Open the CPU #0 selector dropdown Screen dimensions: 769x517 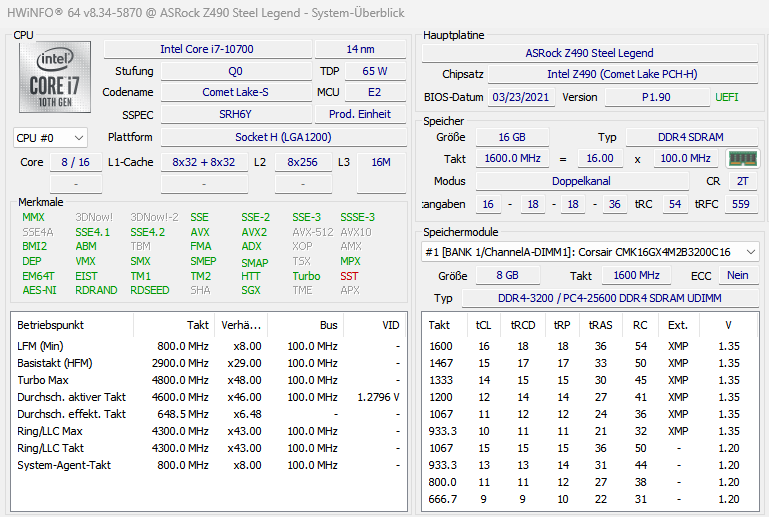[x=50, y=138]
